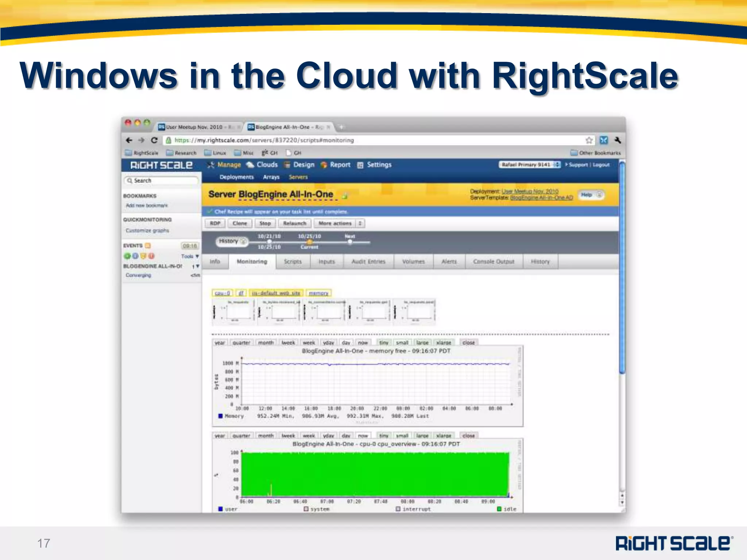Click the Relaunch button
Screen dimensions: 747x560
[x=295, y=223]
